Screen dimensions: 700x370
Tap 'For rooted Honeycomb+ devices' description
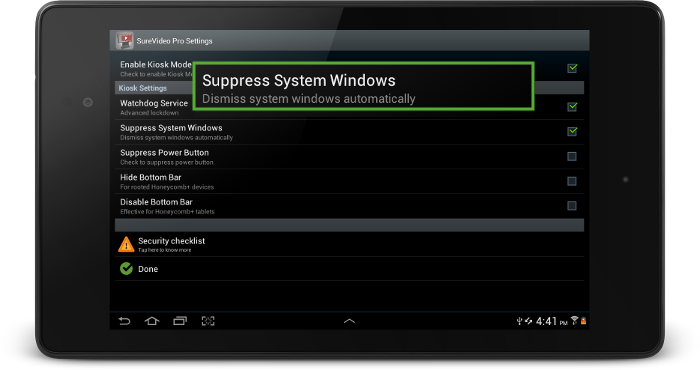pos(167,187)
